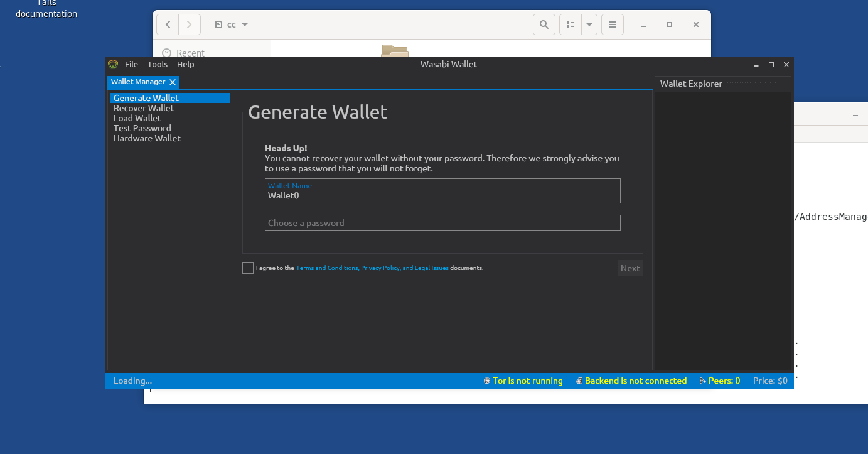Switch to the Wallet Manager tab
Screen dimensions: 868x454
tap(139, 82)
